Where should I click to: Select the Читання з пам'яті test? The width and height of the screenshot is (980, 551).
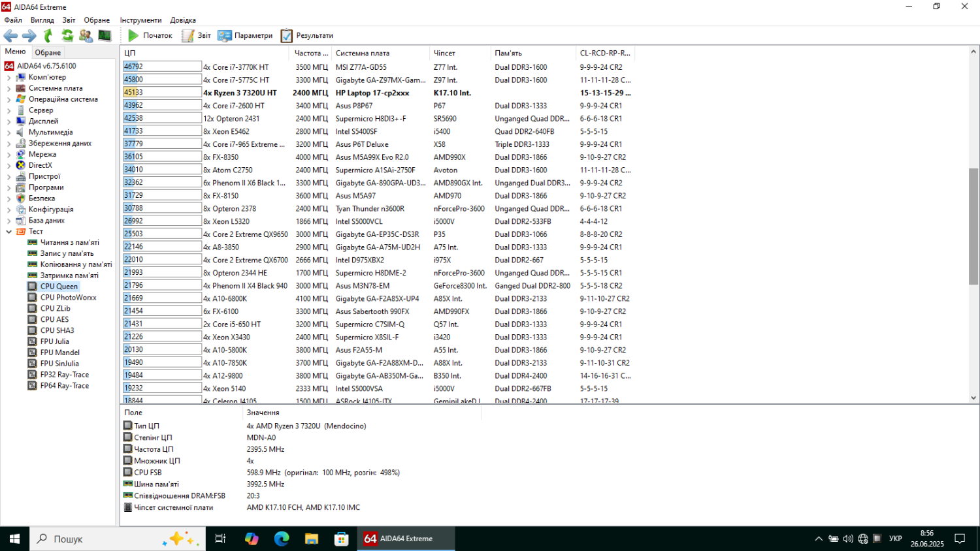click(x=69, y=242)
